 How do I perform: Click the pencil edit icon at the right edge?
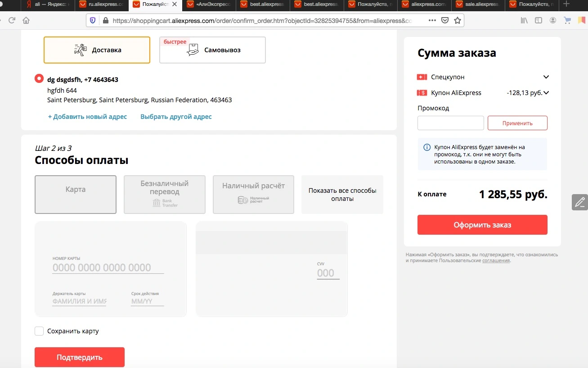click(x=580, y=202)
